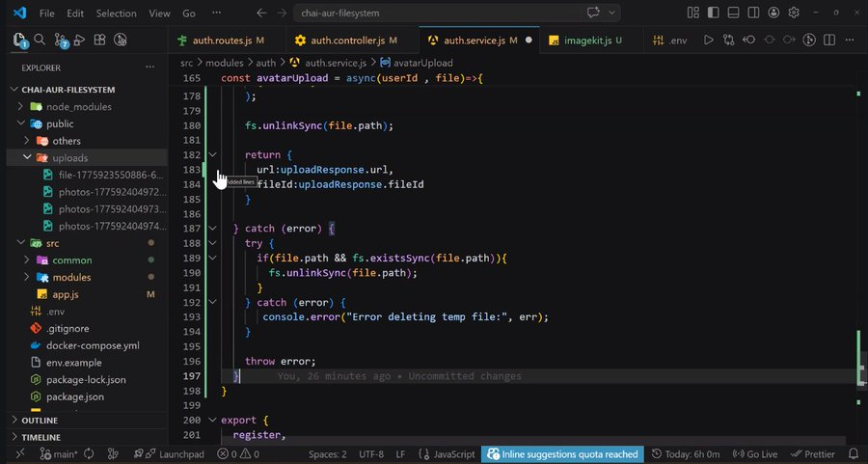Navigate forward with the right arrow

(x=282, y=13)
